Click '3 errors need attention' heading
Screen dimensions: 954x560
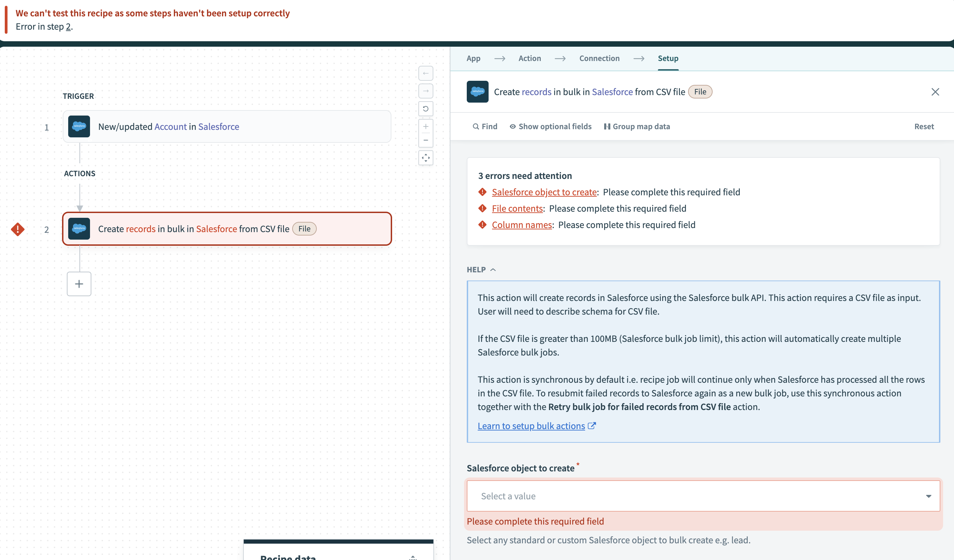pos(525,176)
